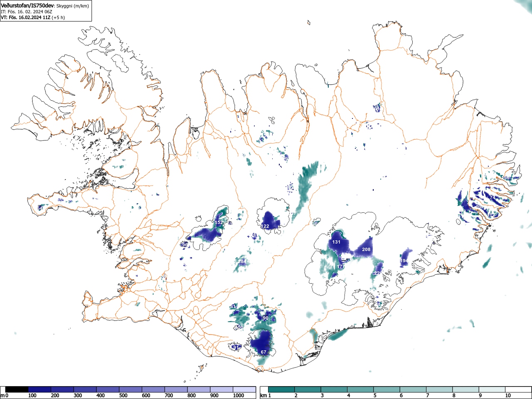Select the 100–200 m dark blue swatch
The width and height of the screenshot is (532, 399).
point(39,389)
